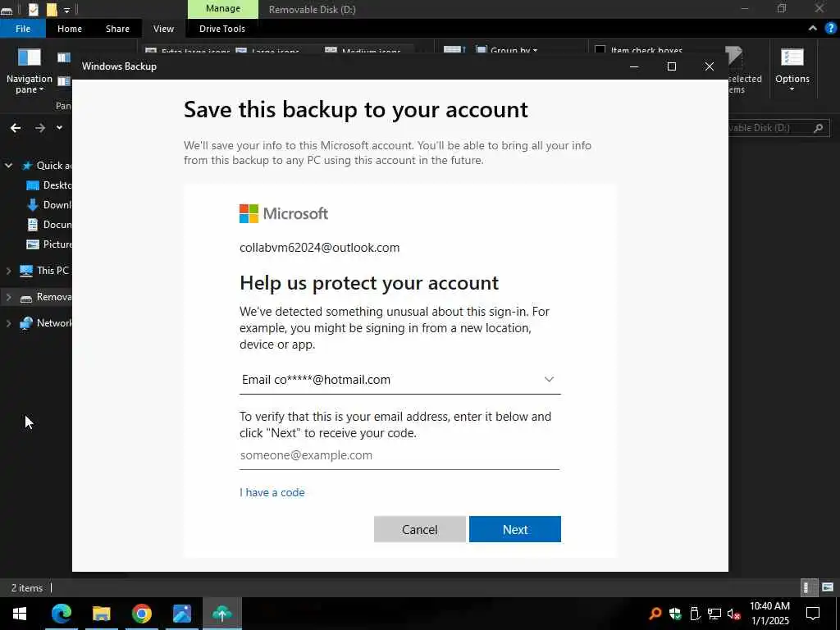This screenshot has width=840, height=630.
Task: Click the orange magnifier tray icon
Action: [655, 614]
